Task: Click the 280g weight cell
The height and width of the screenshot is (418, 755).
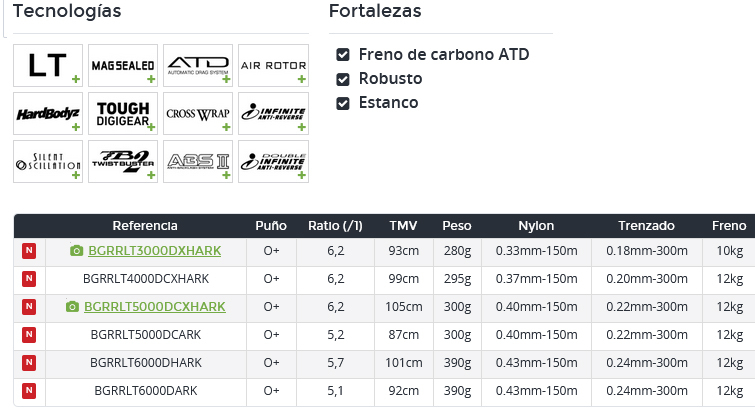Action: [x=457, y=251]
